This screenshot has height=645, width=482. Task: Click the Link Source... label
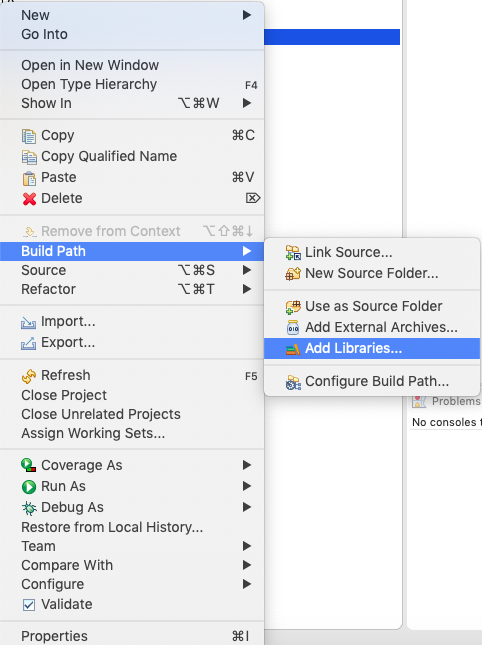pyautogui.click(x=348, y=252)
